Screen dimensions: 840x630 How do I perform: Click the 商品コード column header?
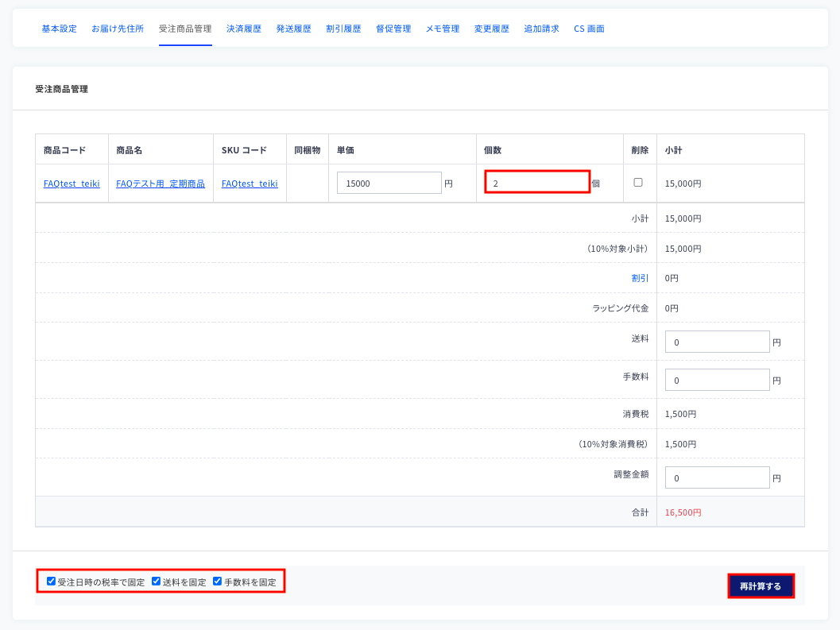[65, 150]
